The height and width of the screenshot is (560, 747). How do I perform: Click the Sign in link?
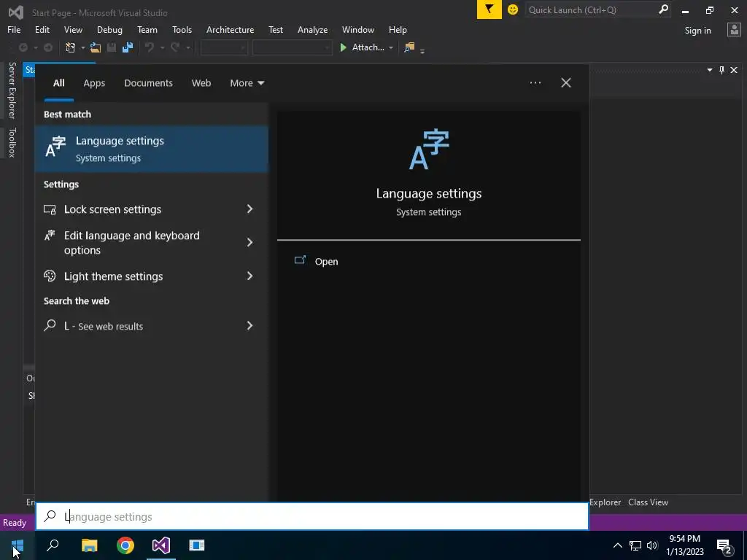pyautogui.click(x=697, y=31)
